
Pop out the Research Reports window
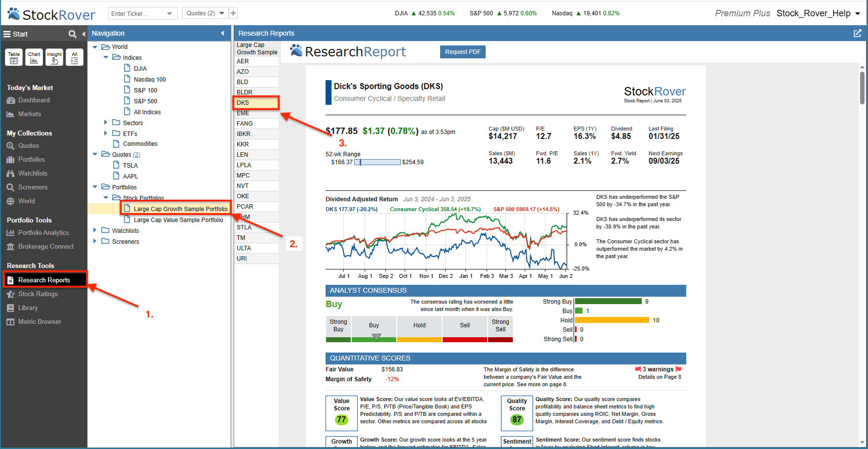[x=858, y=33]
